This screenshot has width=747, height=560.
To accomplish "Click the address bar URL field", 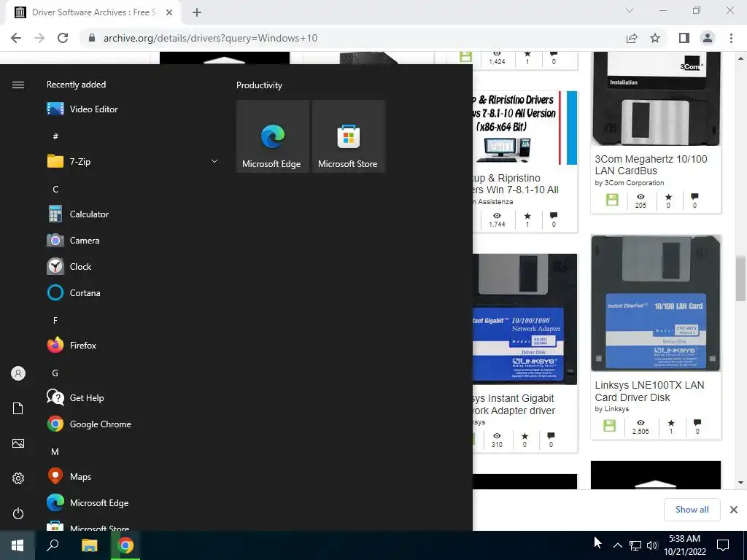I will click(x=352, y=38).
